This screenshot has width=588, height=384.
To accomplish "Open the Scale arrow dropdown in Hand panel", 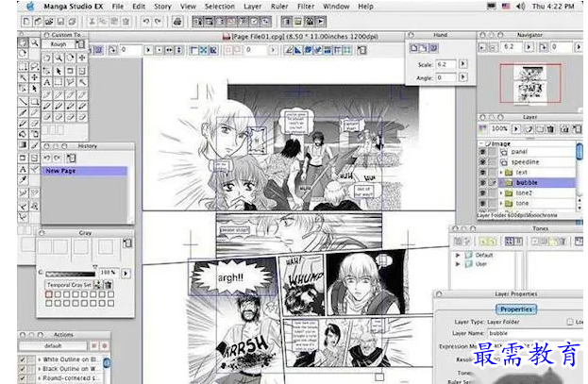I will pos(463,64).
